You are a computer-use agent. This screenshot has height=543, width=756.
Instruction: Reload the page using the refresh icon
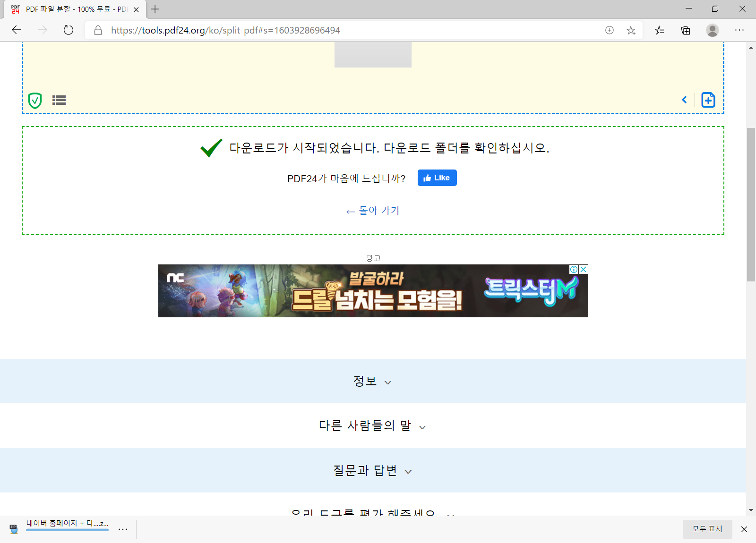tap(68, 30)
